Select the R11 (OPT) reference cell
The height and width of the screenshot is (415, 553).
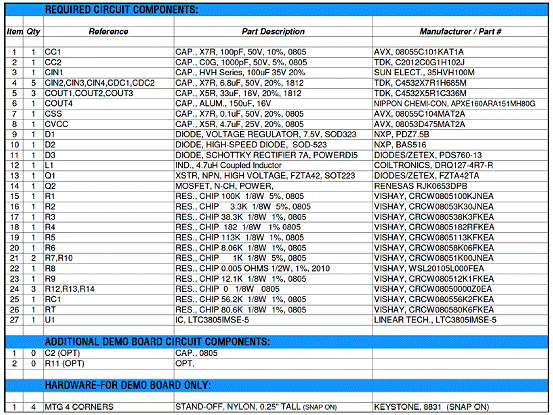point(65,364)
